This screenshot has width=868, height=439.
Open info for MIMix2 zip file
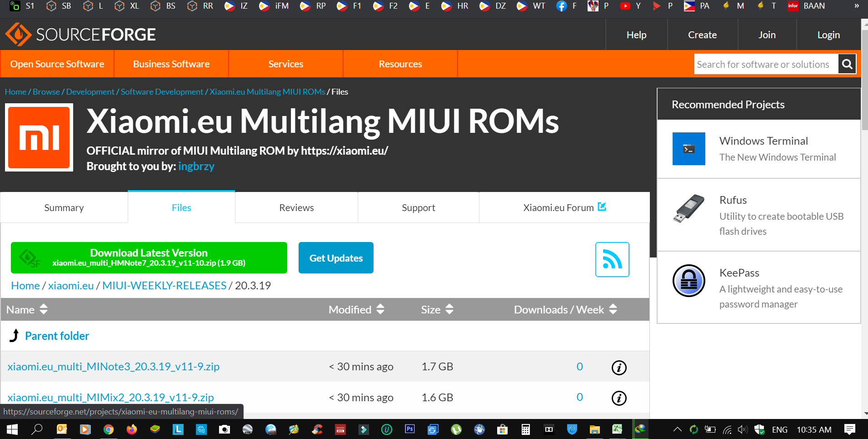click(619, 398)
